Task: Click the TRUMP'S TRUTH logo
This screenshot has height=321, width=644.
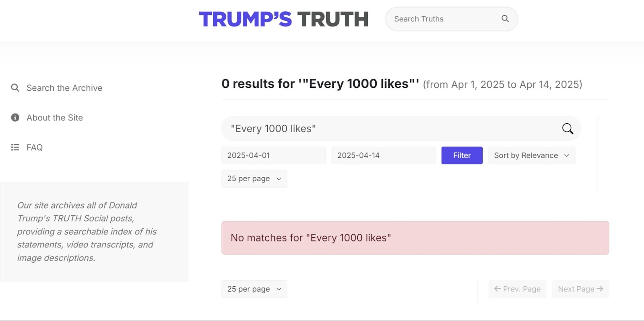Action: coord(284,19)
